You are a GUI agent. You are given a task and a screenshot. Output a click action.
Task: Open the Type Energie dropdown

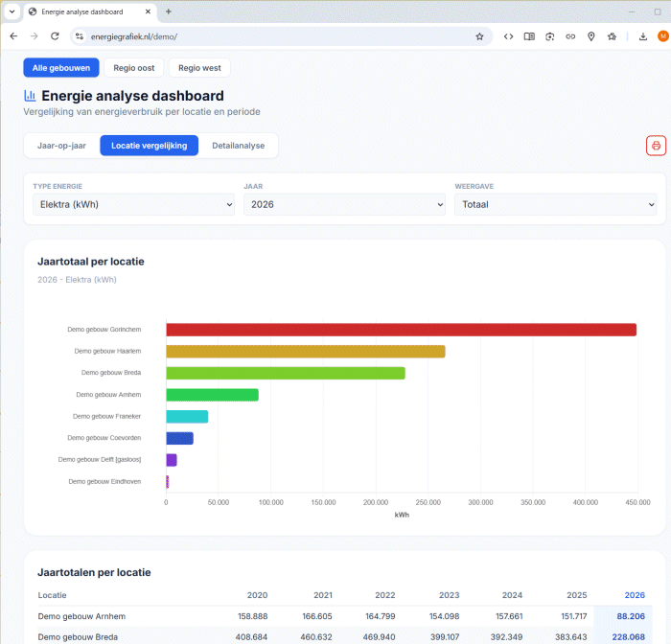click(133, 204)
